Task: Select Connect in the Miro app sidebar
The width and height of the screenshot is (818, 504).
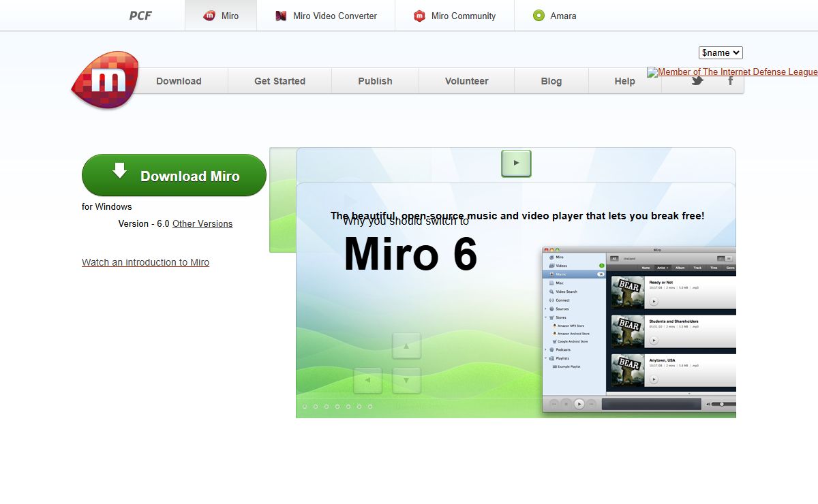Action: pos(562,300)
